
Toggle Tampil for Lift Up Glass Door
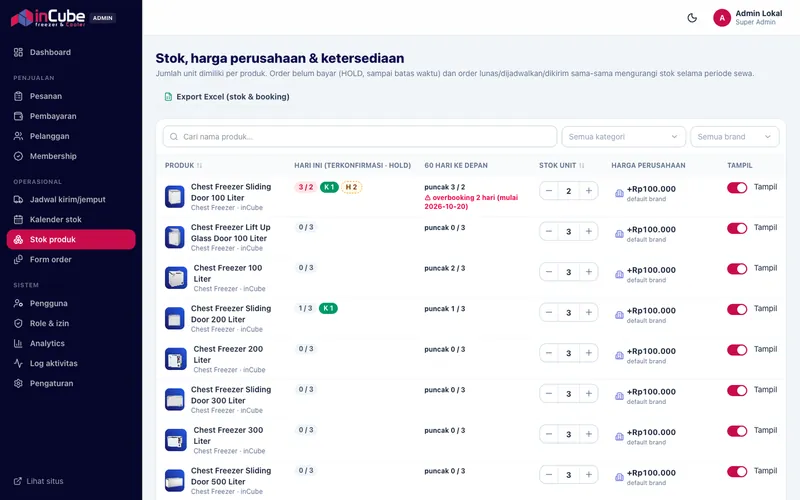tap(737, 228)
